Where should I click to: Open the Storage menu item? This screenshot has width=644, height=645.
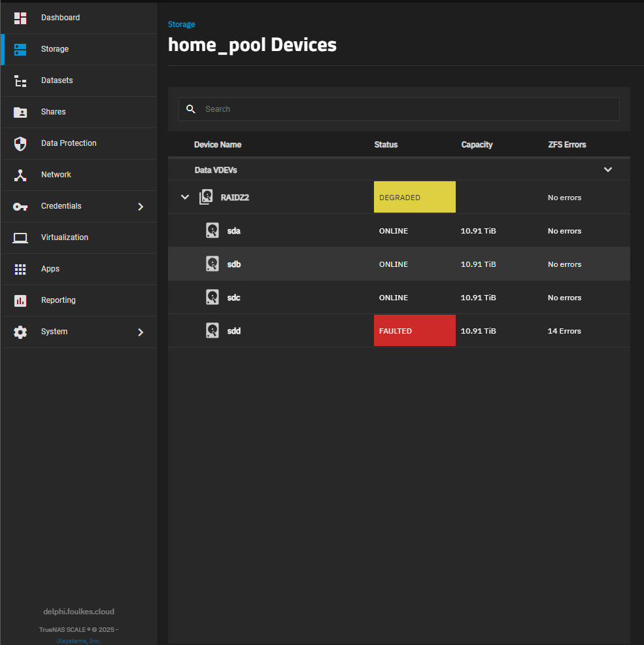[55, 49]
